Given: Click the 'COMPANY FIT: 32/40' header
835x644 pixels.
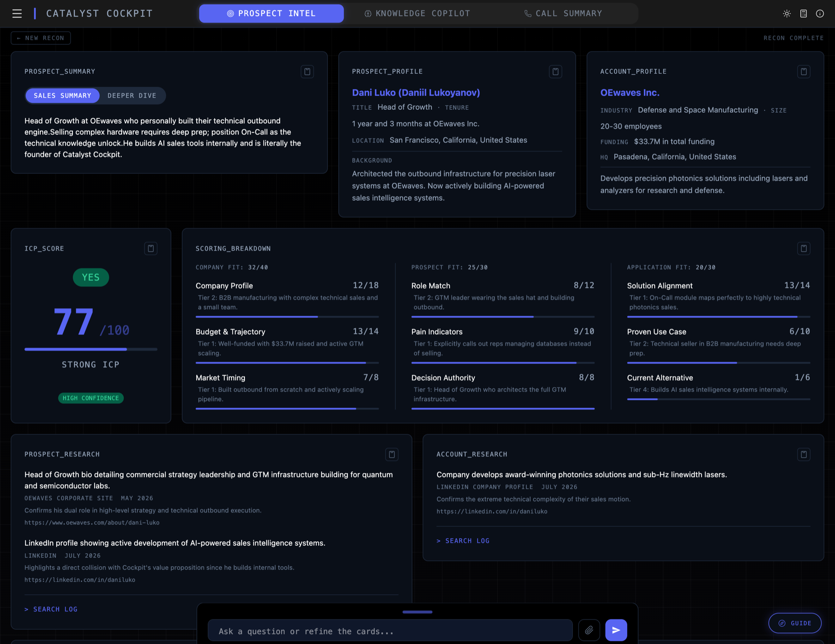Looking at the screenshot, I should tap(232, 268).
